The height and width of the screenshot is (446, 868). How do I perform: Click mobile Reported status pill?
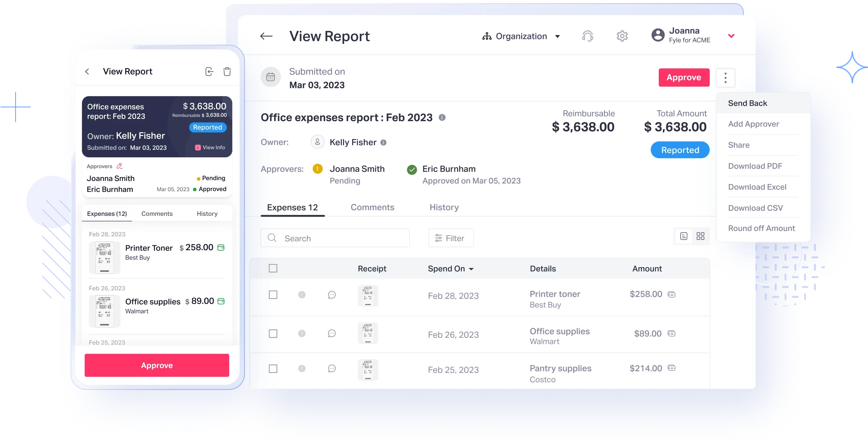coord(207,127)
